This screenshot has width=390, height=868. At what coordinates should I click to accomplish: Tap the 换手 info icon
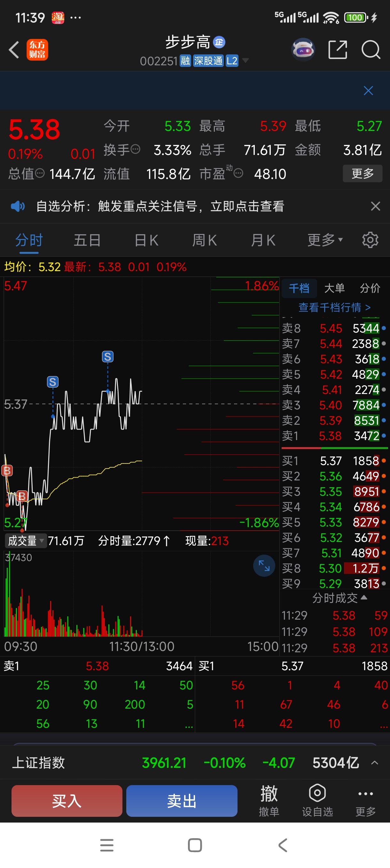coord(135,149)
